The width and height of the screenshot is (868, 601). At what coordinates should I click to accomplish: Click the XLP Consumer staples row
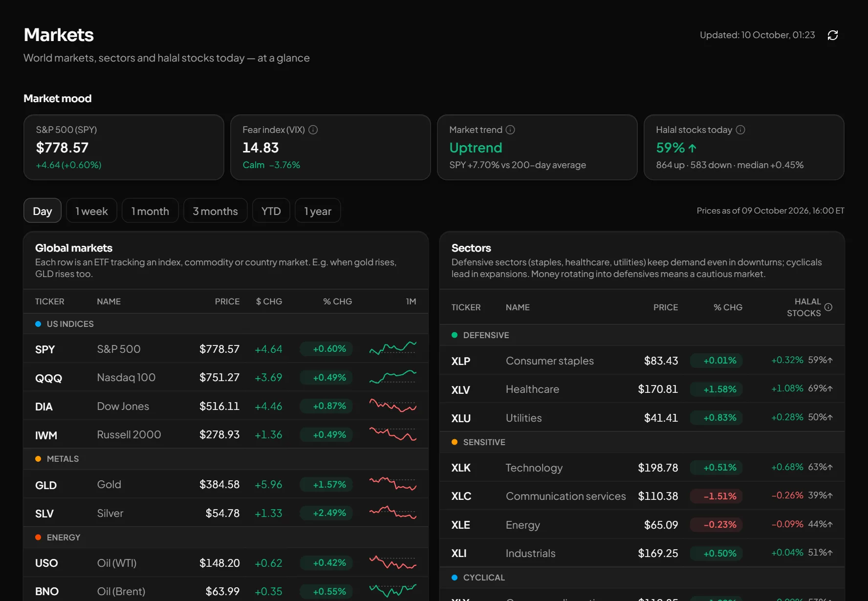642,361
